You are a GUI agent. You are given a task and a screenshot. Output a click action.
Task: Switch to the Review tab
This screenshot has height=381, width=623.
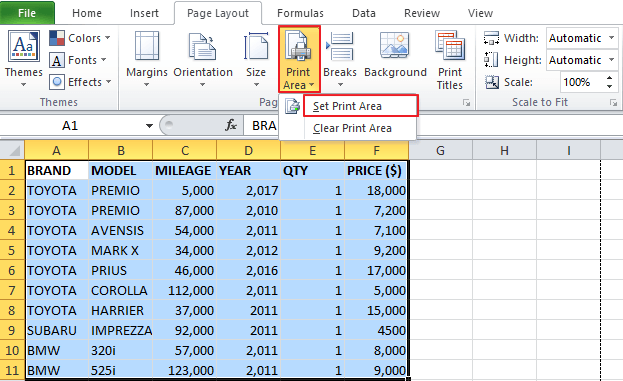point(422,13)
